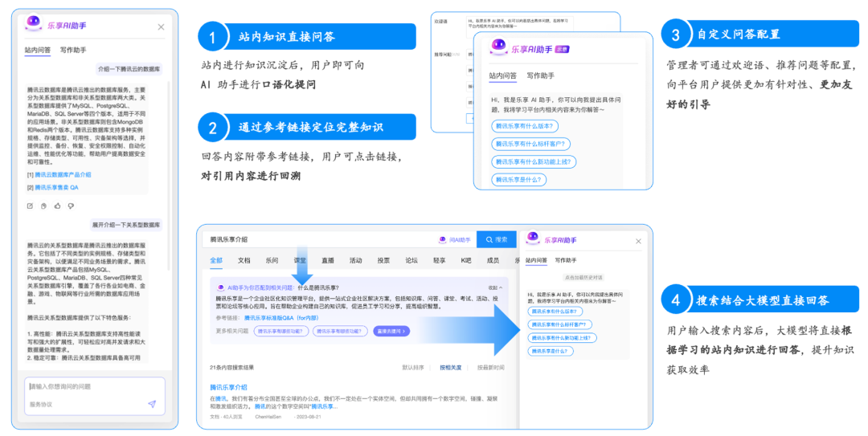Click the author name ChenHaiSen

point(268,417)
